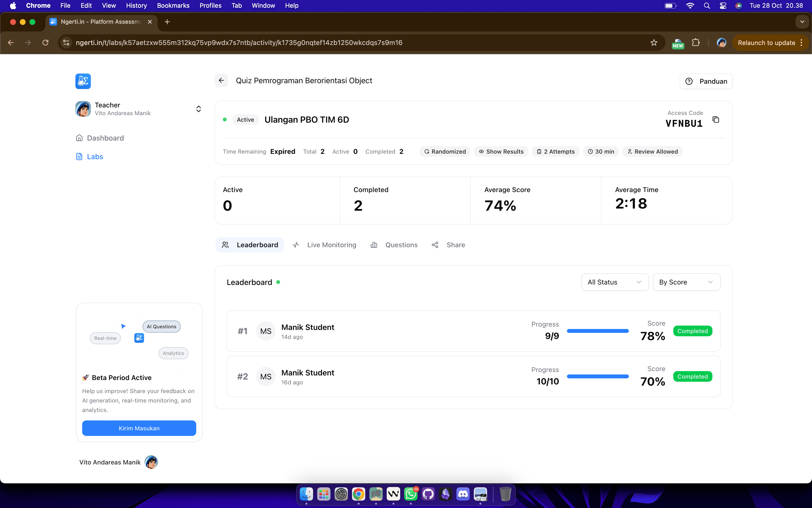Click the Show Results badge
812x508 pixels.
click(x=501, y=151)
